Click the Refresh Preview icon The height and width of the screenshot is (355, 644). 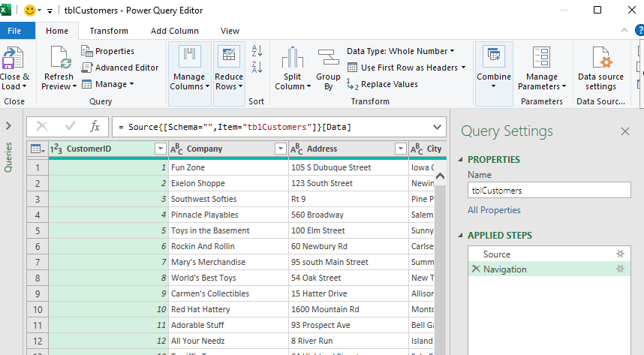click(x=61, y=57)
